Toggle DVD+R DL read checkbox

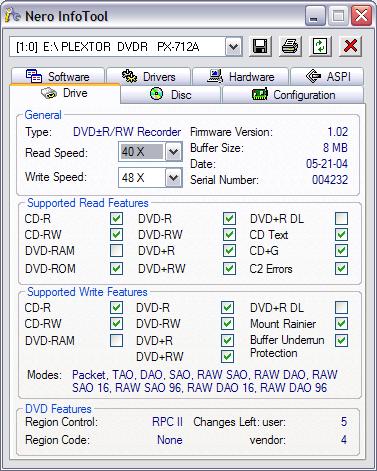click(341, 219)
